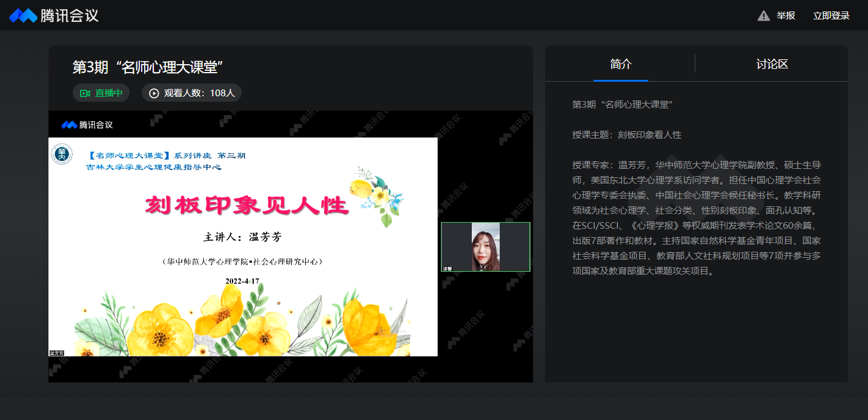Click the page title 第3期 "名师心理大课堂"

pos(145,67)
